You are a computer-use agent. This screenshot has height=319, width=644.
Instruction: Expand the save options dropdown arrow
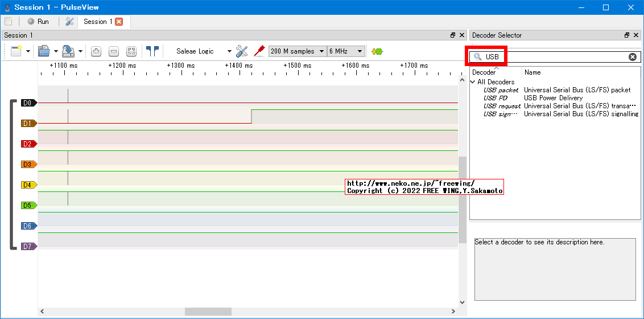[80, 51]
